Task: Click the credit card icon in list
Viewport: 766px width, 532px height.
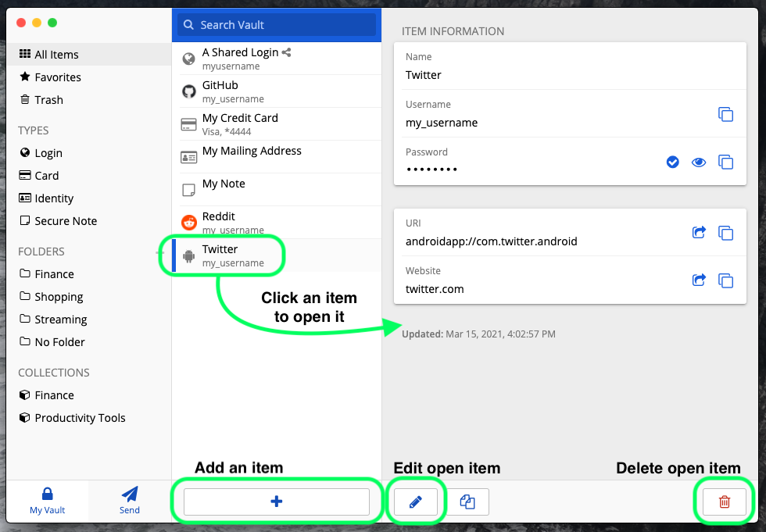Action: pyautogui.click(x=188, y=124)
